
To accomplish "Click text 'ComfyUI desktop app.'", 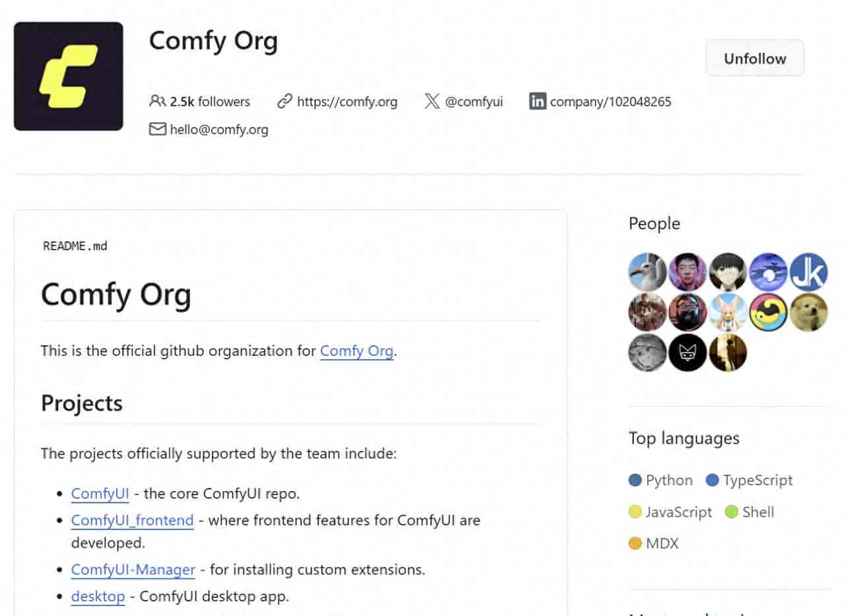I will (x=214, y=596).
